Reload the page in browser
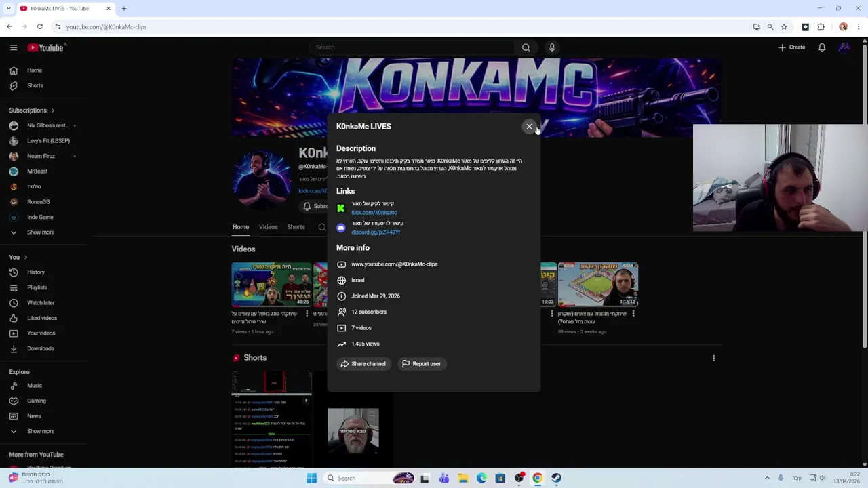This screenshot has height=488, width=868. [40, 27]
